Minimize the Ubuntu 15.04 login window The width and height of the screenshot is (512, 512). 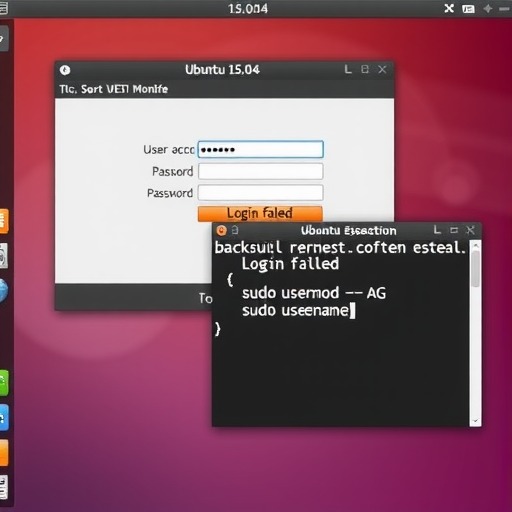(x=348, y=69)
